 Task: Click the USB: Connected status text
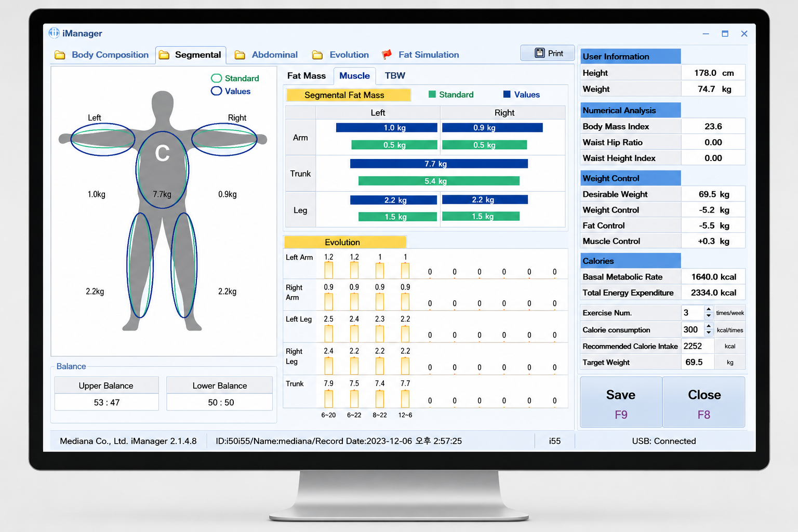pos(664,441)
